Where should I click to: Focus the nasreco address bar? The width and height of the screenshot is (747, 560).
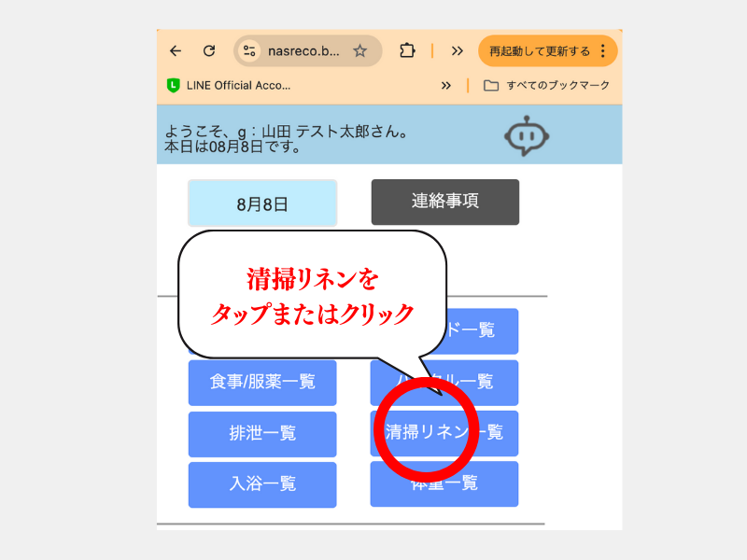[x=303, y=51]
